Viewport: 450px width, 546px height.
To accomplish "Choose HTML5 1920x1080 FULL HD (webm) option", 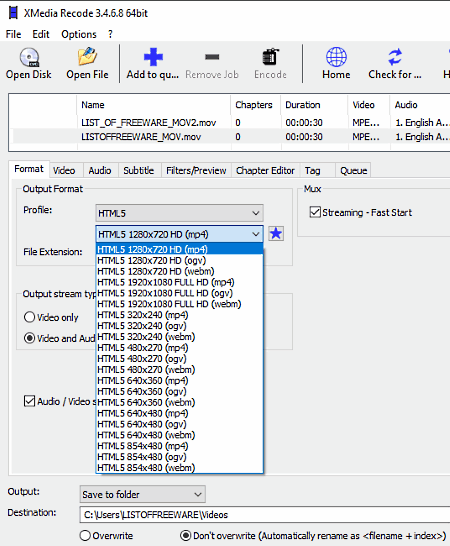I will 179,304.
